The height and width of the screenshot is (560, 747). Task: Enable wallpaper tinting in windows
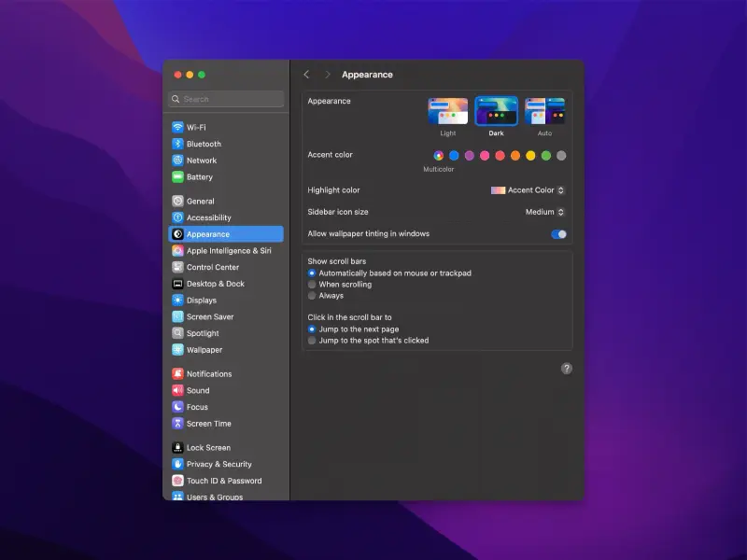[x=557, y=234]
